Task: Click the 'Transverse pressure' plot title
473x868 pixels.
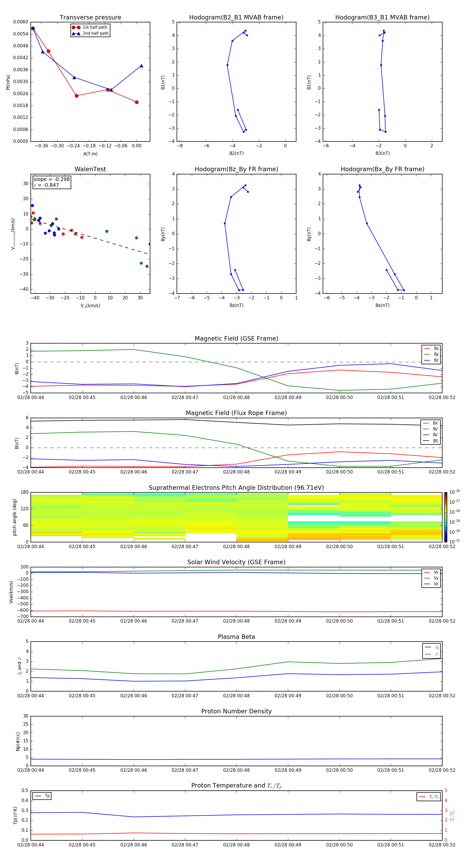Action: coord(90,17)
